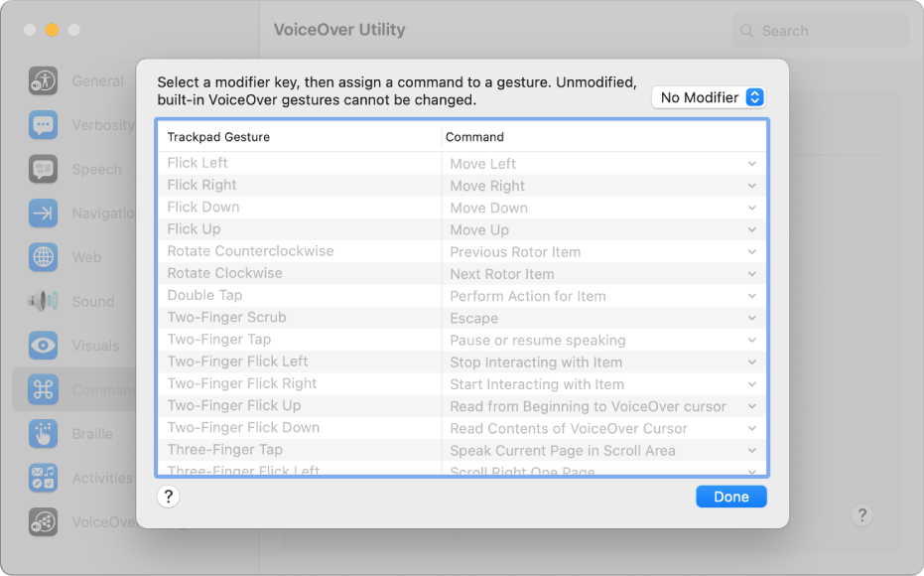Open the Navigation settings icon
The image size is (924, 576).
(43, 213)
